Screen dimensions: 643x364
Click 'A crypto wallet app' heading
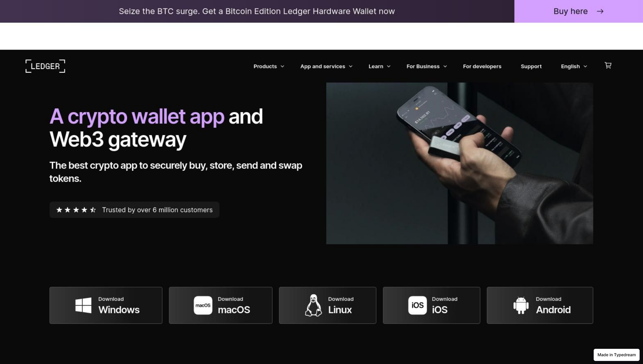pos(137,116)
